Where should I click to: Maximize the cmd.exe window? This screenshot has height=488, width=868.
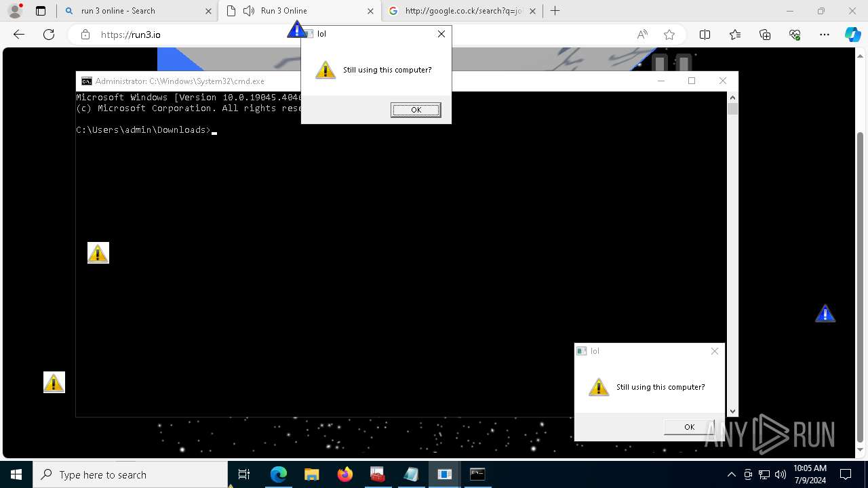click(x=692, y=81)
